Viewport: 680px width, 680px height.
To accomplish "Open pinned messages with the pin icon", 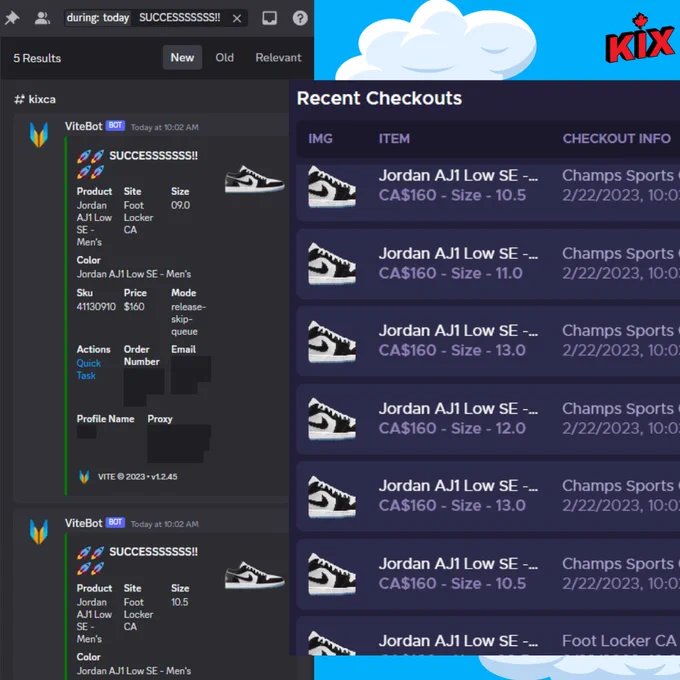I will tap(12, 18).
